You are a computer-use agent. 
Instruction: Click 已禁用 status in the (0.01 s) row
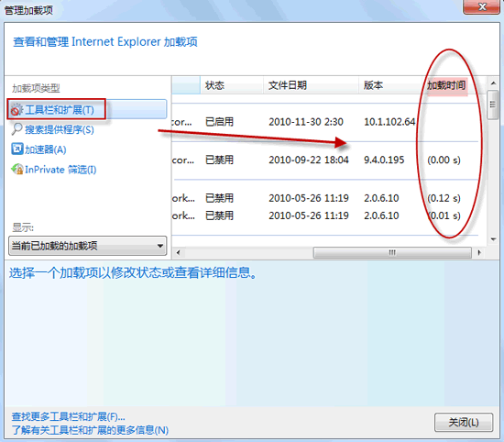pyautogui.click(x=219, y=215)
